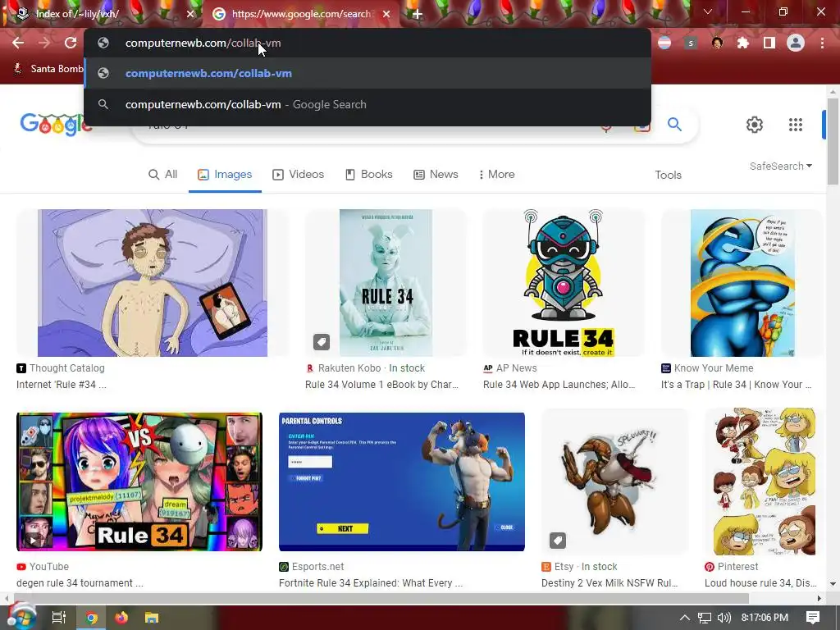Switch to the Videos results tab

pos(299,175)
